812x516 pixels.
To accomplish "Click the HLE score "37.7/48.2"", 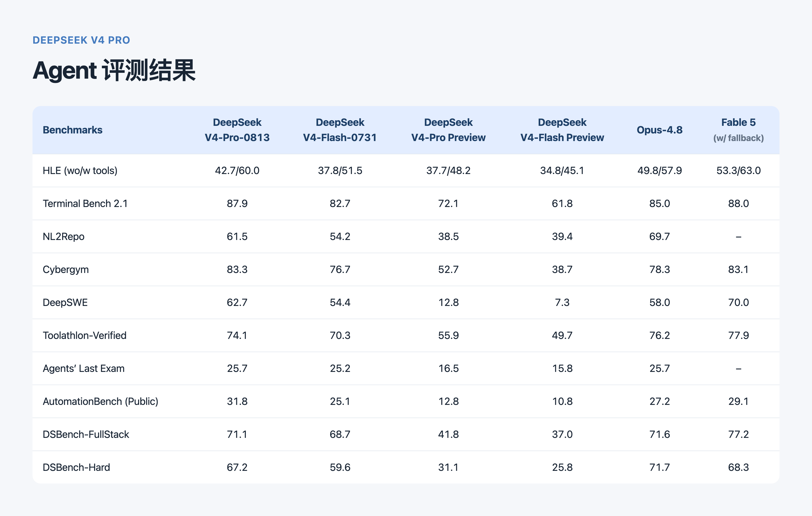I will 448,170.
